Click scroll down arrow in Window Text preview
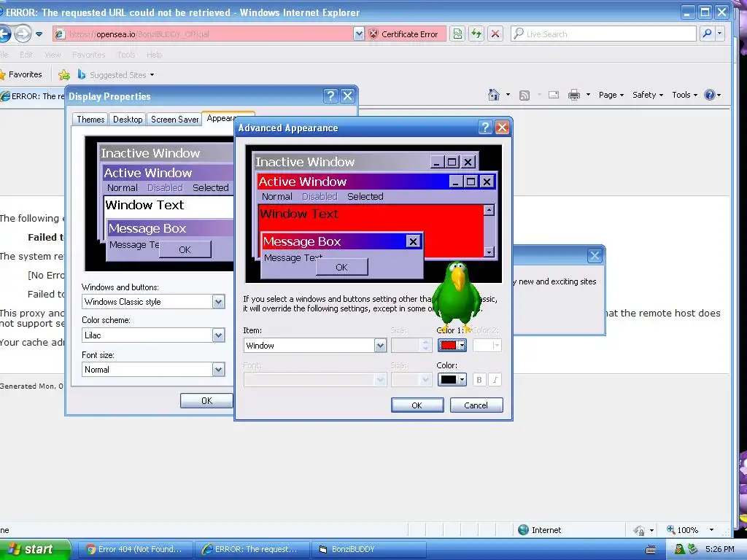This screenshot has width=747, height=560. [489, 252]
